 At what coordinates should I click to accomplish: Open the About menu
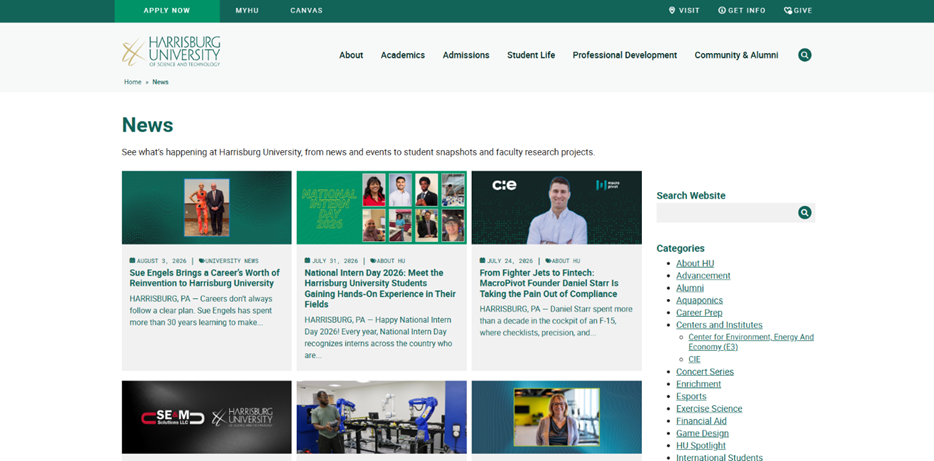(x=351, y=55)
